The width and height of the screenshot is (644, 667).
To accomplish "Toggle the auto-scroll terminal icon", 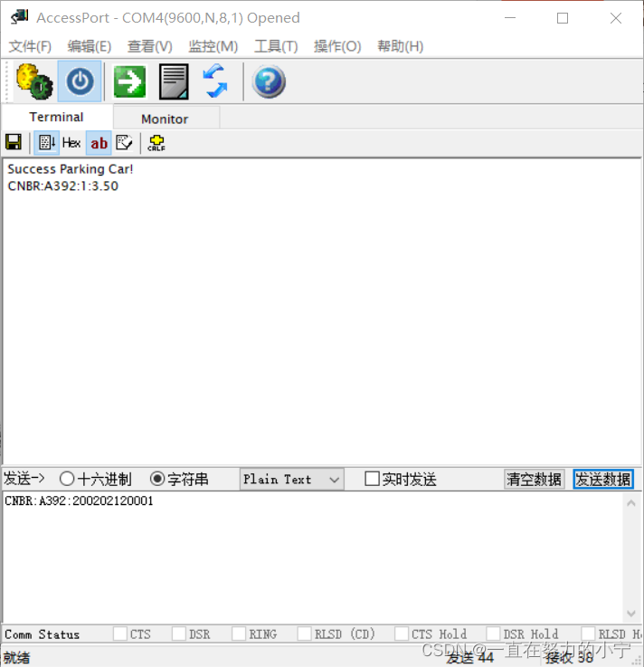I will pyautogui.click(x=46, y=142).
